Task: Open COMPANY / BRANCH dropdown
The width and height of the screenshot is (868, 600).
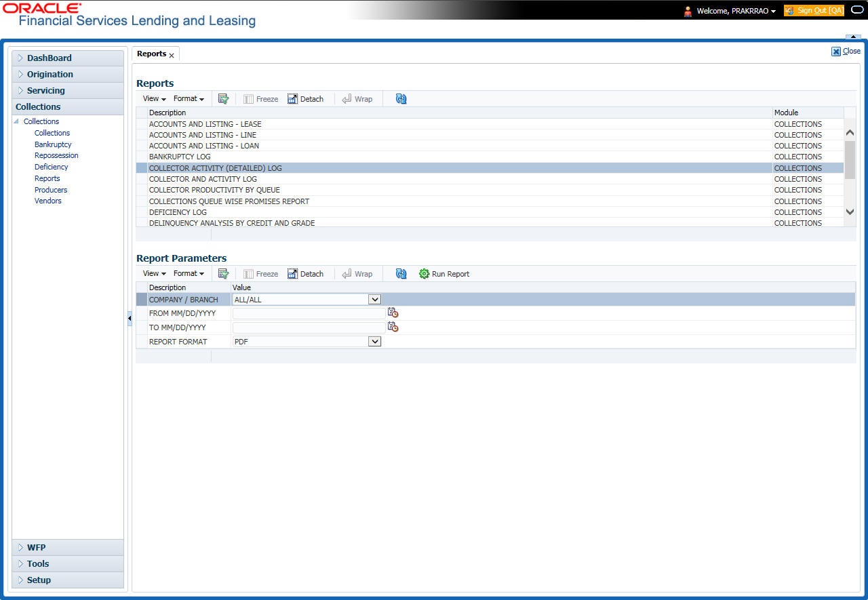Action: click(x=374, y=299)
